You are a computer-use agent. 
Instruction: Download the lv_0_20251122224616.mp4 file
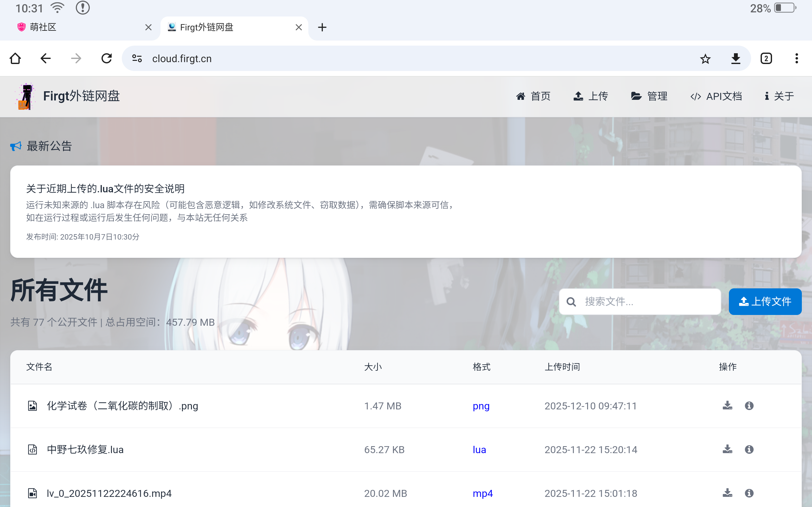pyautogui.click(x=727, y=493)
